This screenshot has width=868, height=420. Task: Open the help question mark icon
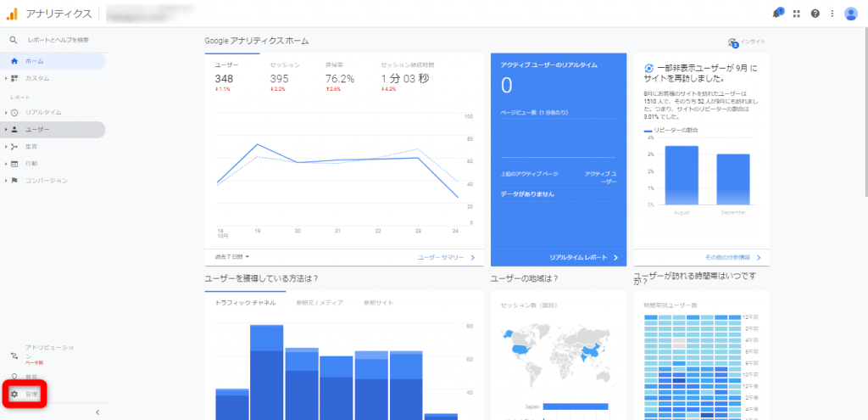[815, 14]
